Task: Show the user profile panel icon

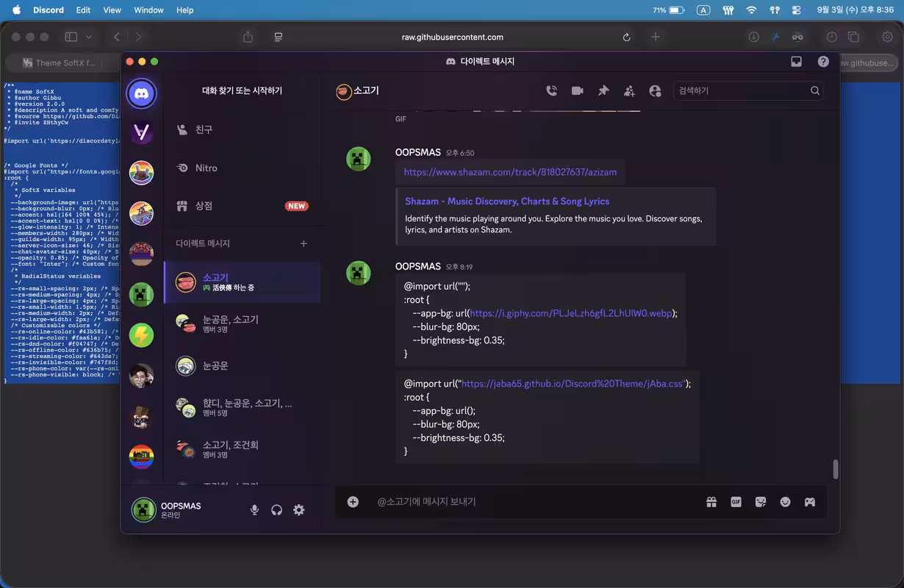Action: pyautogui.click(x=655, y=90)
